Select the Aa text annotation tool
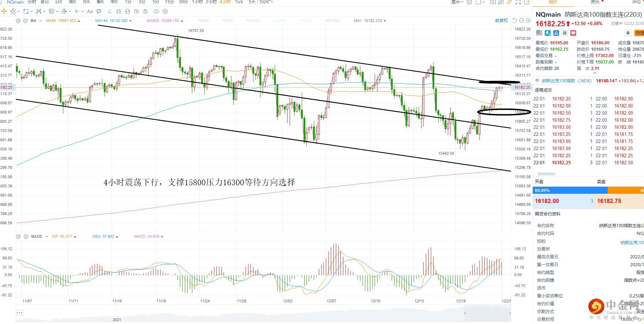The width and height of the screenshot is (644, 324). (90, 11)
